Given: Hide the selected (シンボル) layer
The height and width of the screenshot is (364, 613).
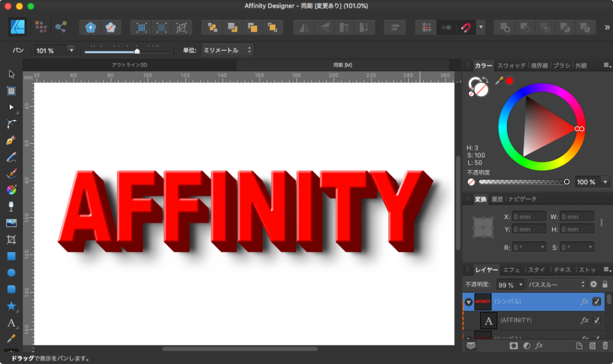Looking at the screenshot, I should (596, 302).
